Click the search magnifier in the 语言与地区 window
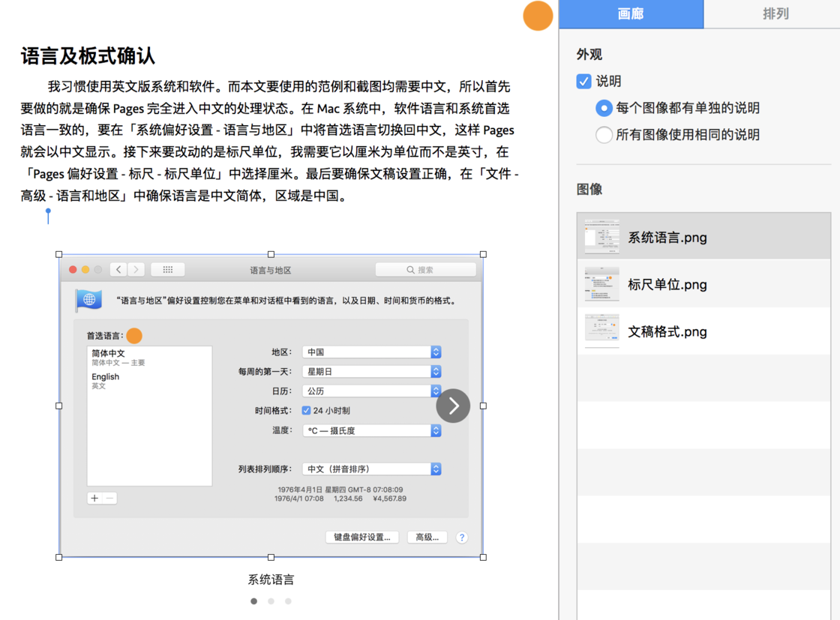The height and width of the screenshot is (620, 840). [x=409, y=269]
